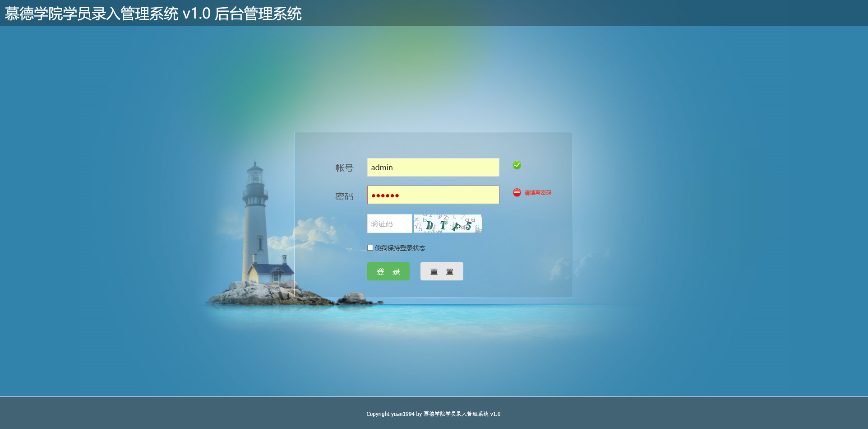
Task: Click the green checkmark validation icon
Action: point(517,165)
